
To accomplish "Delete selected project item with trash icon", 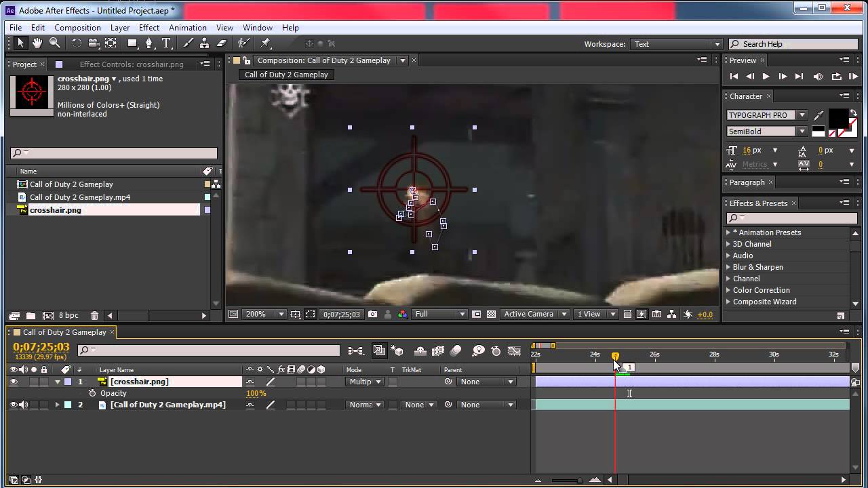I will pos(94,316).
